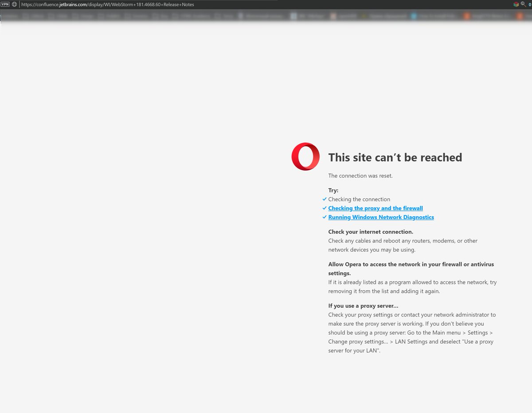Open 'Running Windows Network Diagnostics' link
Image resolution: width=532 pixels, height=413 pixels.
381,217
